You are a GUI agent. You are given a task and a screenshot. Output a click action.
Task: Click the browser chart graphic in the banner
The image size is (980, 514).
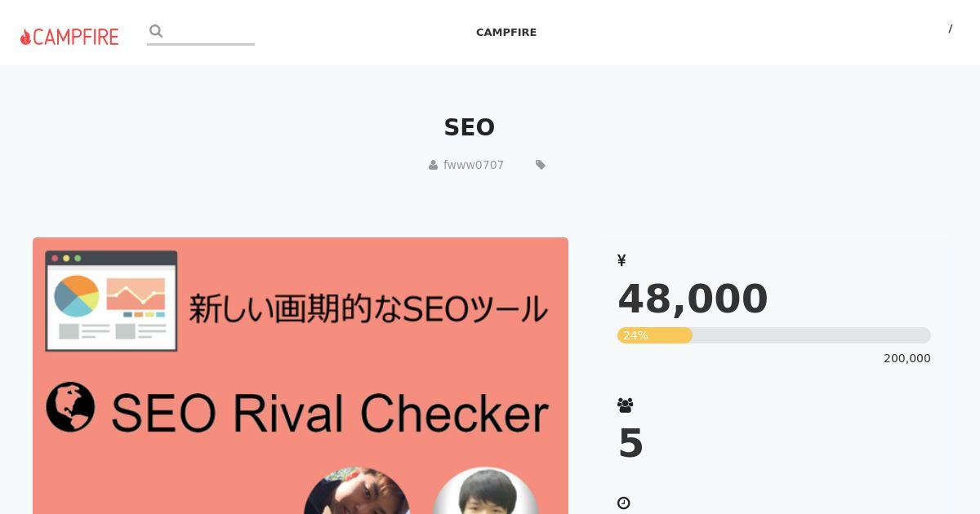point(111,301)
